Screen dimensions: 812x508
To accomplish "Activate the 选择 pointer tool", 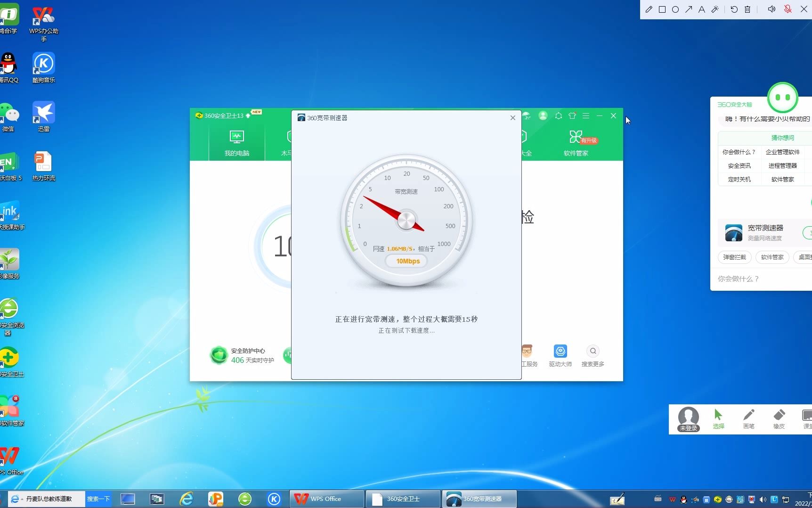I will (x=718, y=419).
